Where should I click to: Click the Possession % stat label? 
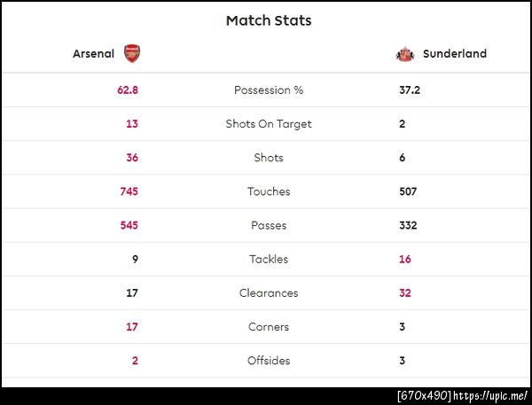tap(269, 90)
